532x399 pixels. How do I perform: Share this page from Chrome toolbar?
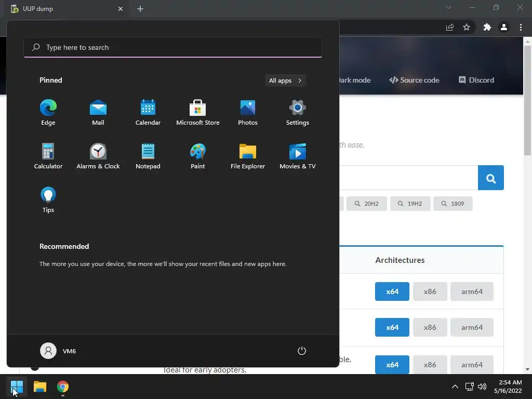(450, 27)
